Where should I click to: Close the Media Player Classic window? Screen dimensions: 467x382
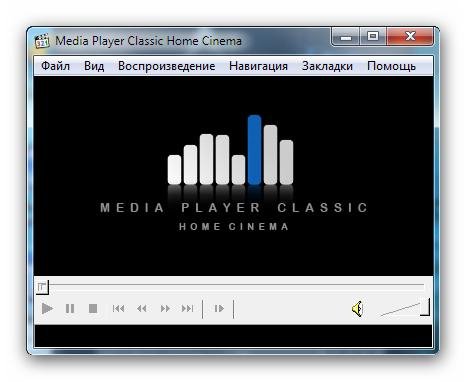(410, 36)
